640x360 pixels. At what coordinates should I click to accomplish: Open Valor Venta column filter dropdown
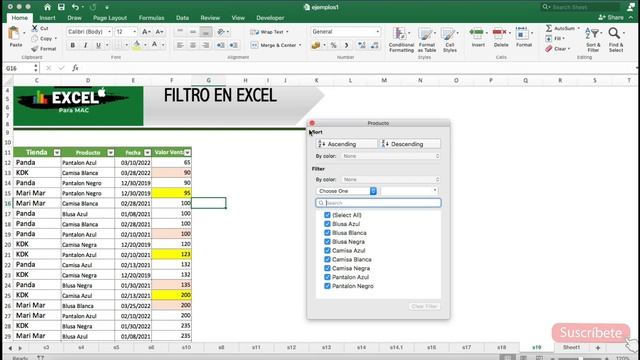(187, 153)
